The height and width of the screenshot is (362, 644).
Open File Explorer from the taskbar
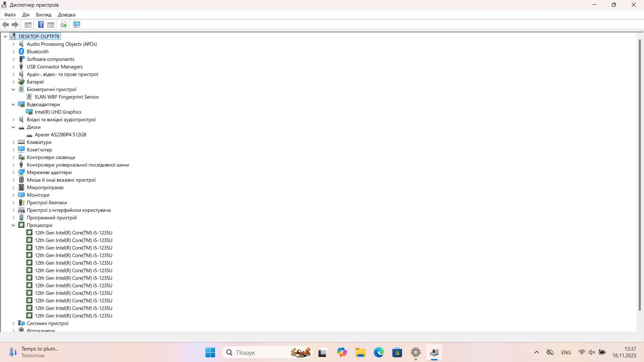click(x=360, y=352)
